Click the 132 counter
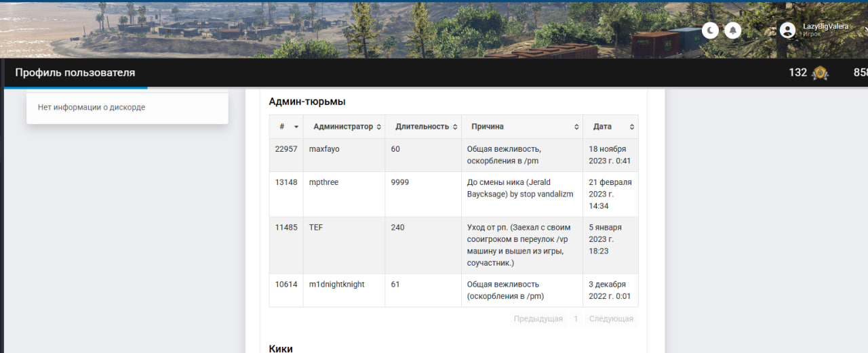The height and width of the screenshot is (353, 868). tap(797, 72)
